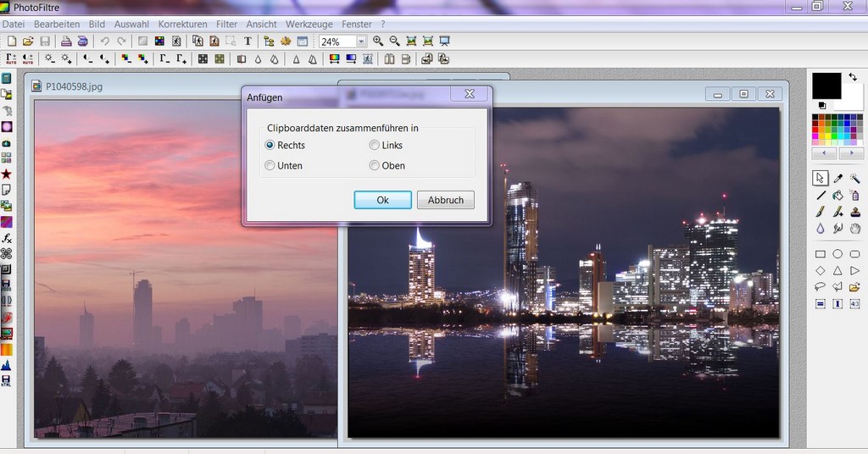Viewport: 868px width, 454px height.
Task: Cancel the dialog with Abbruch
Action: tap(446, 200)
